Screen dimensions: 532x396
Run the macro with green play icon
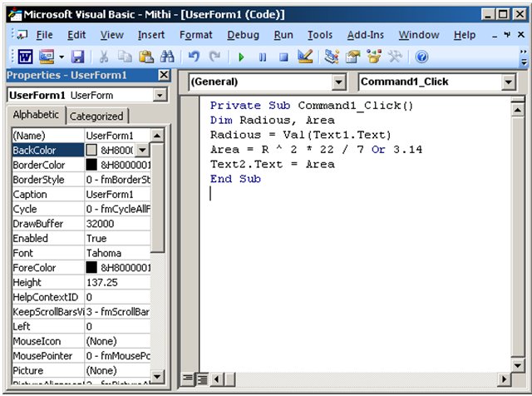(241, 57)
